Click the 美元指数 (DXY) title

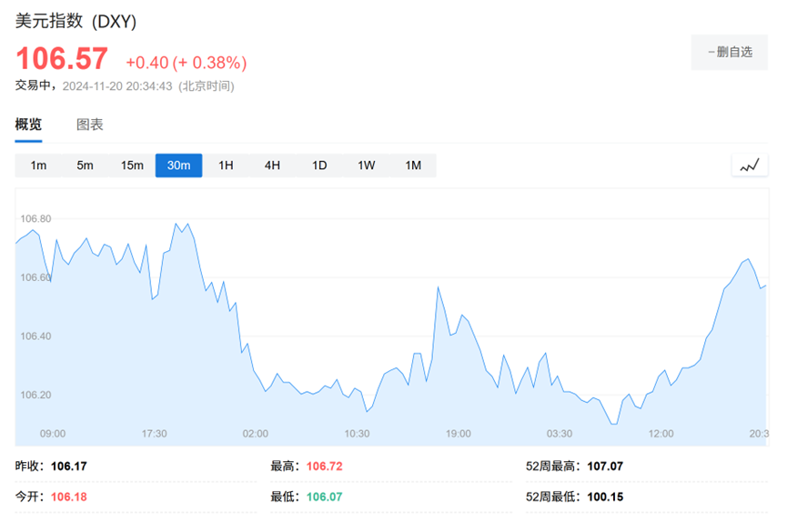pos(76,22)
